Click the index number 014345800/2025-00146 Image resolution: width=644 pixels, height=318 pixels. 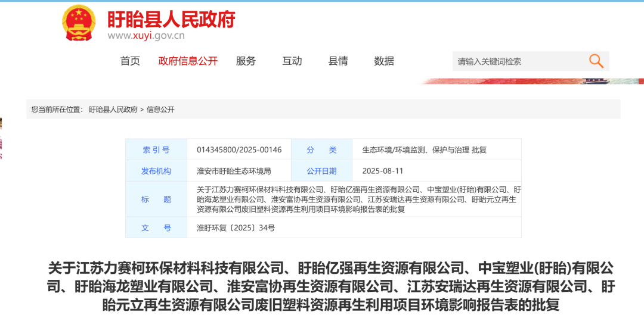point(239,150)
